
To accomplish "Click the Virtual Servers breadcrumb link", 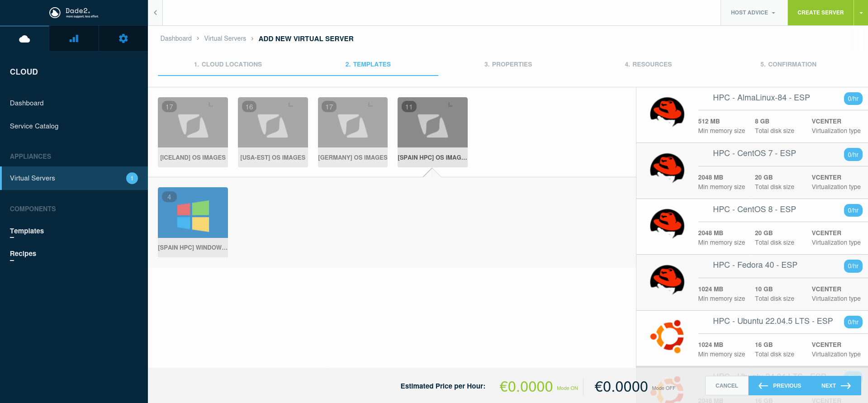I will click(x=225, y=38).
